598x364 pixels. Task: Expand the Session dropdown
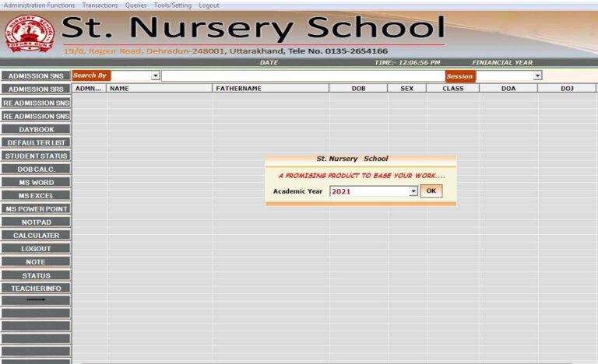[x=538, y=75]
